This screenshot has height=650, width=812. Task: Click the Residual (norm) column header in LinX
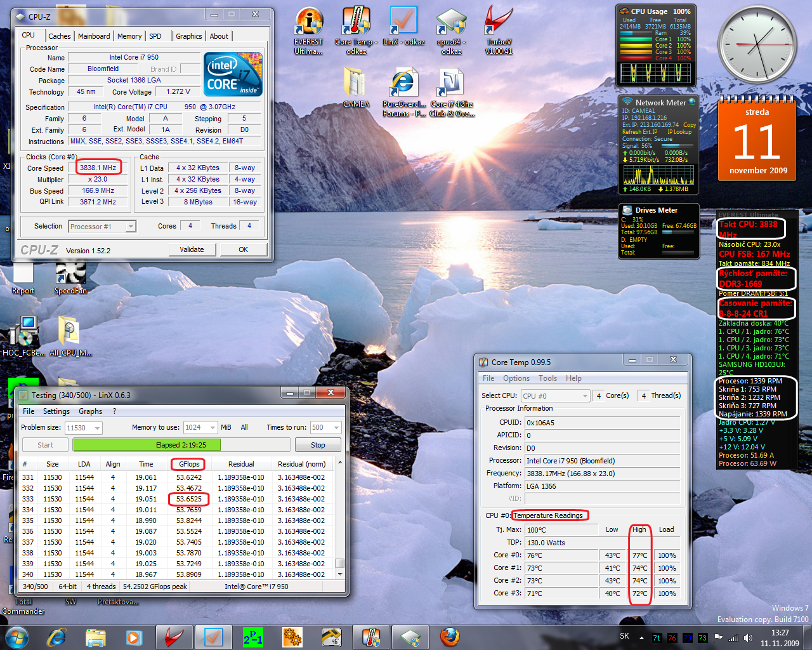tap(301, 464)
